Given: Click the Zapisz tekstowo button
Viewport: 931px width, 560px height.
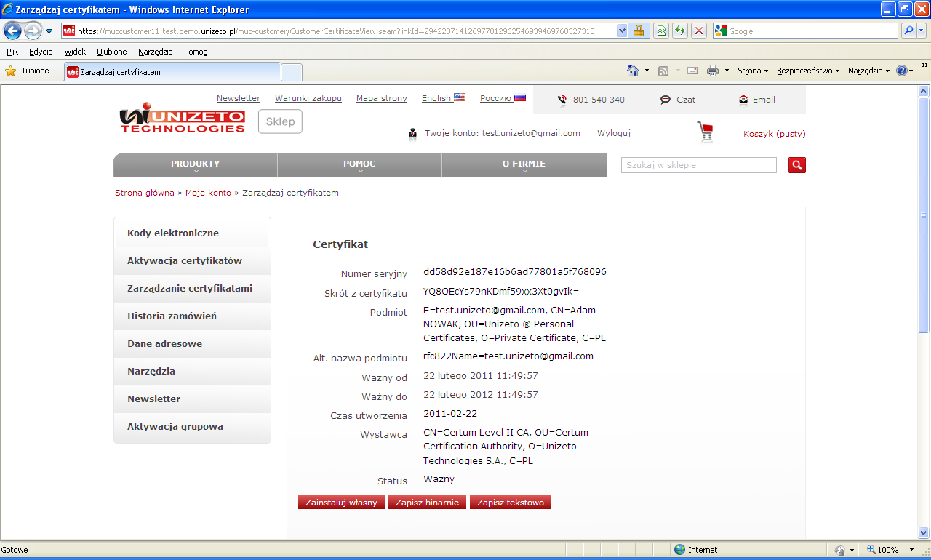Looking at the screenshot, I should coord(511,503).
